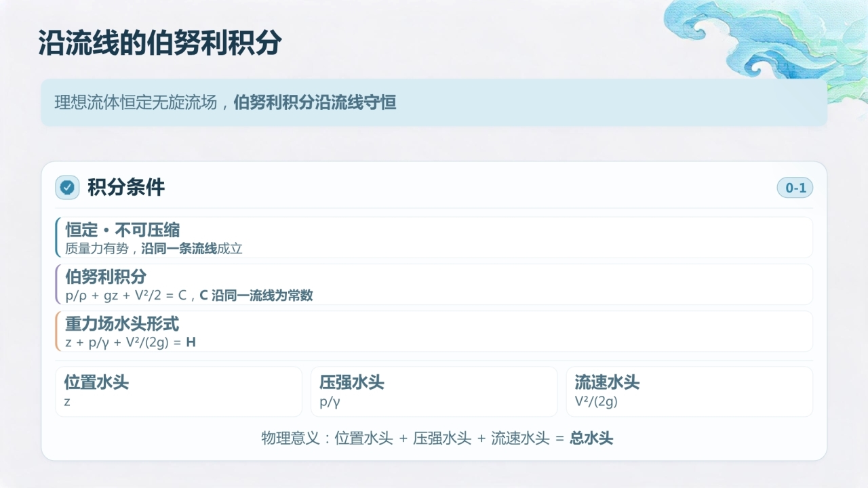868x488 pixels.
Task: Click the text 伯努利积分沿流线守恒
Action: coord(315,103)
